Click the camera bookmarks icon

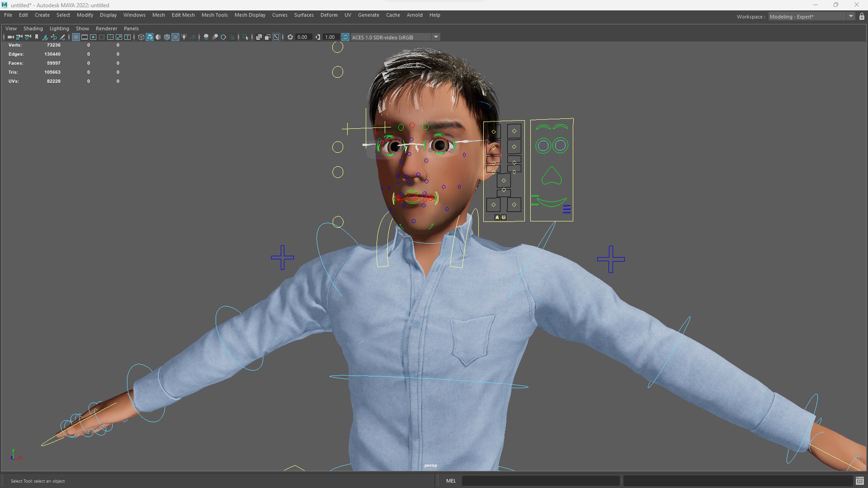tap(37, 37)
